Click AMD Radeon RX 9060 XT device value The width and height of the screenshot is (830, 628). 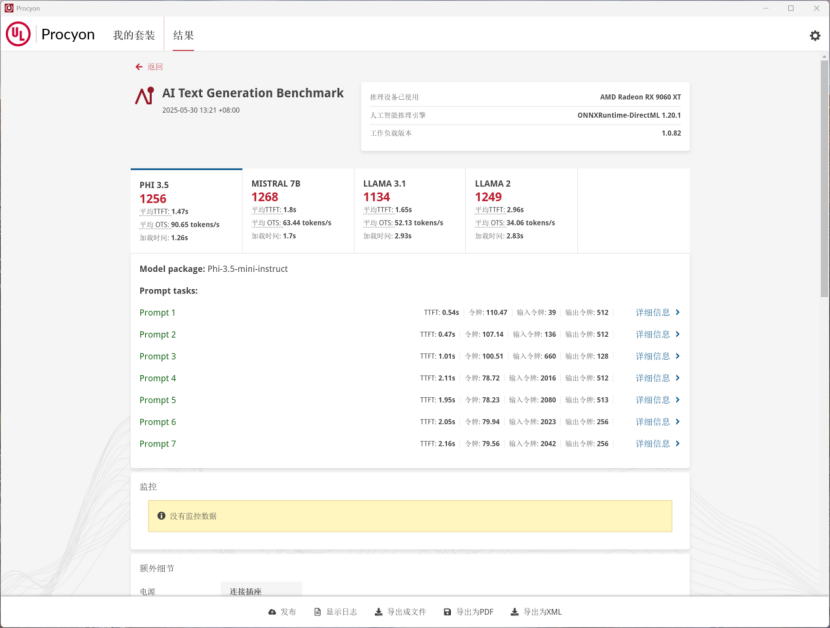[x=640, y=97]
